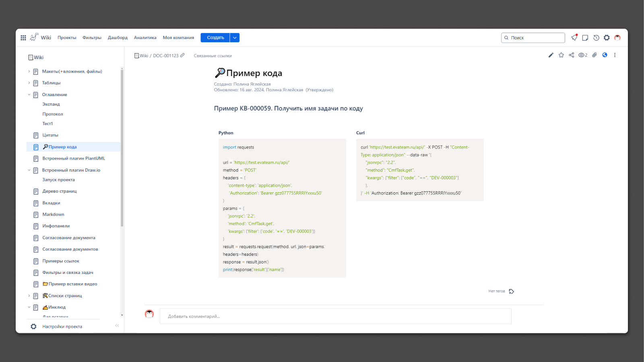Click the blue Создать button

(x=215, y=38)
